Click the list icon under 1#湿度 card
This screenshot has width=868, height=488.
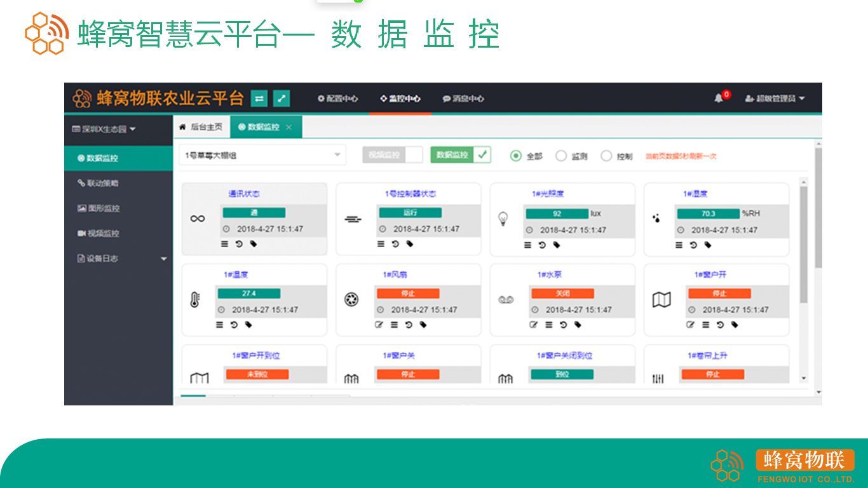[679, 245]
